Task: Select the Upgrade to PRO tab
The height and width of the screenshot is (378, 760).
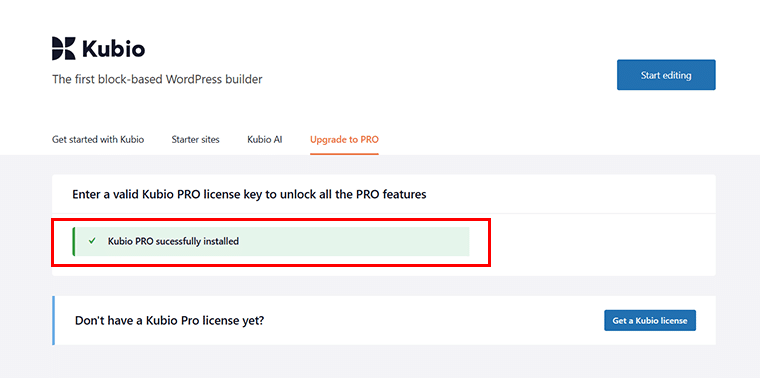Action: [x=344, y=140]
